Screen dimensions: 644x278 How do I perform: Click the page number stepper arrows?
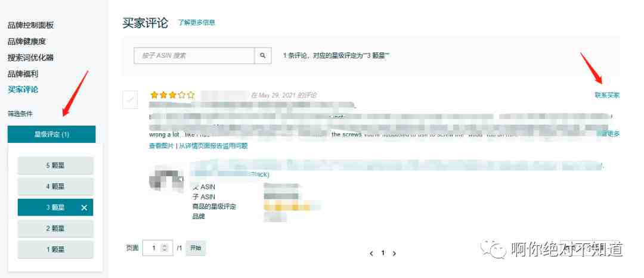click(x=165, y=248)
